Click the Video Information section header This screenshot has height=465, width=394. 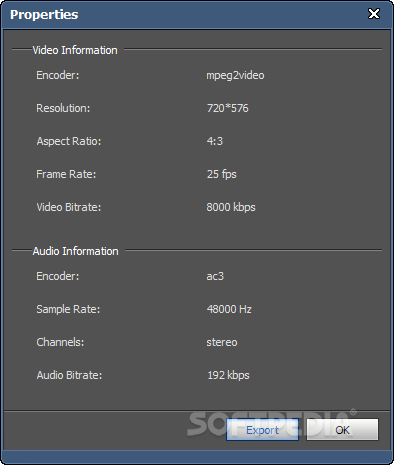(75, 50)
